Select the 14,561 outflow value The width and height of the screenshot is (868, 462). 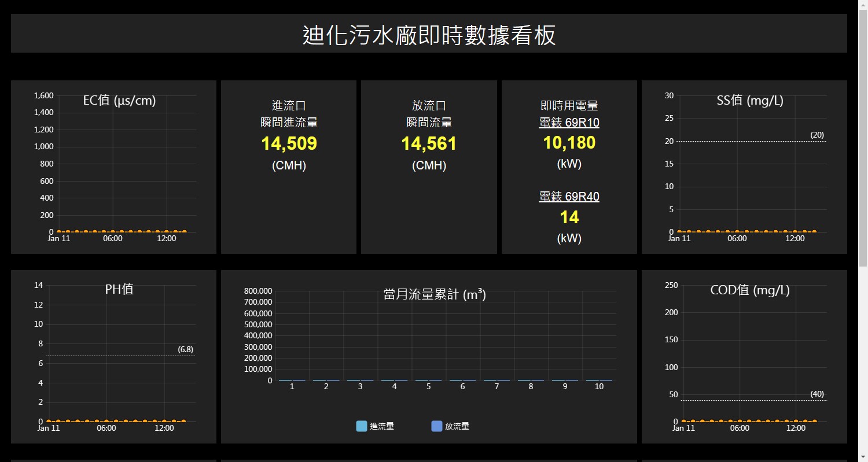coord(429,143)
